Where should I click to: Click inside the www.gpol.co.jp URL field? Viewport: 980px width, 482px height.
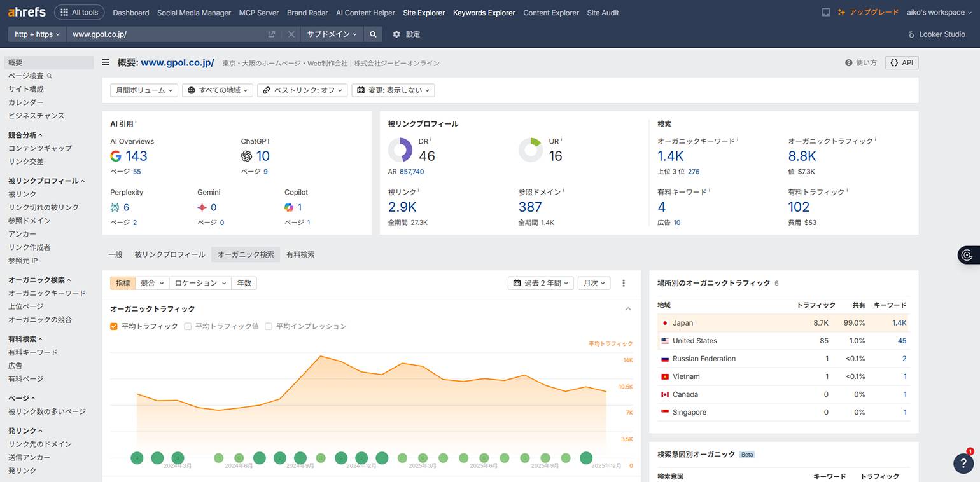[159, 34]
